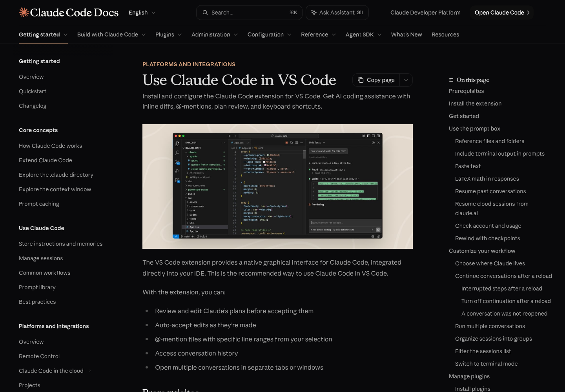Go to Manage sessions page
The image size is (565, 392).
(41, 258)
